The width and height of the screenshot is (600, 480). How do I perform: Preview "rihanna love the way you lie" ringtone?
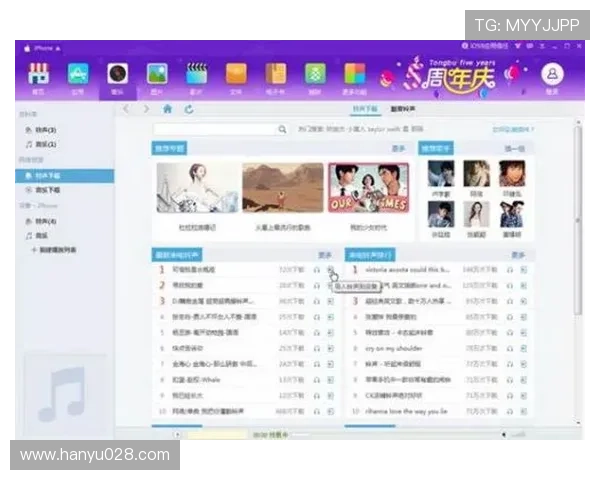click(510, 411)
